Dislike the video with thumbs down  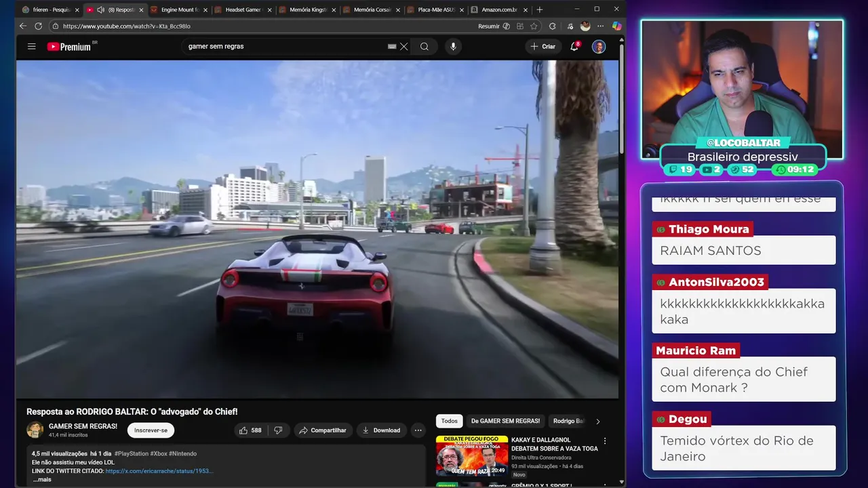pos(278,430)
